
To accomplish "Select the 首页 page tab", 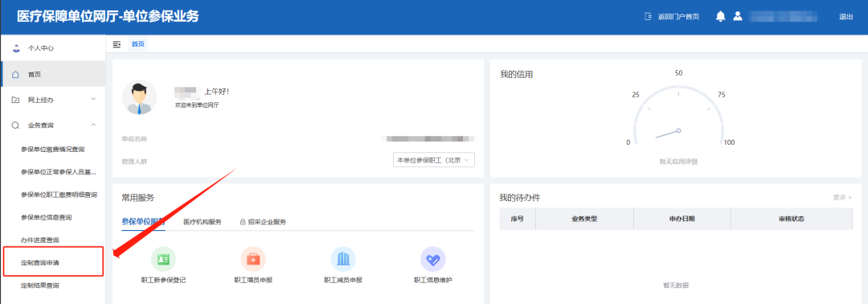I will click(x=138, y=44).
